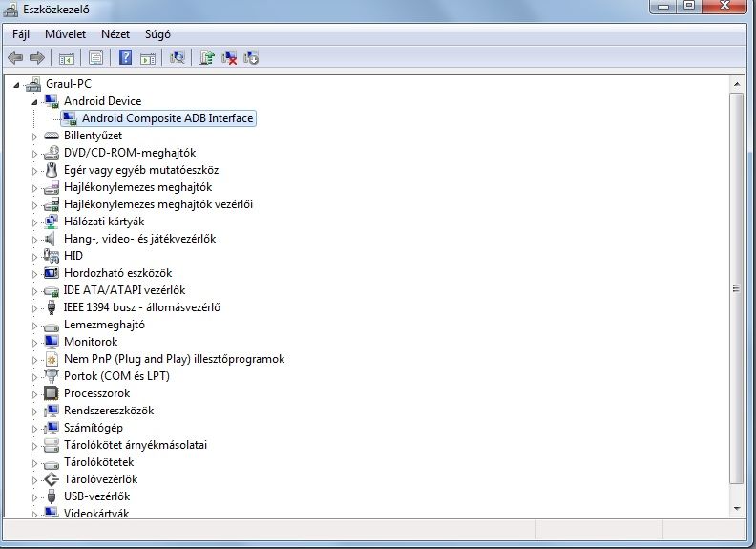Click the Graul-PC computer icon
The width and height of the screenshot is (756, 549).
(33, 84)
